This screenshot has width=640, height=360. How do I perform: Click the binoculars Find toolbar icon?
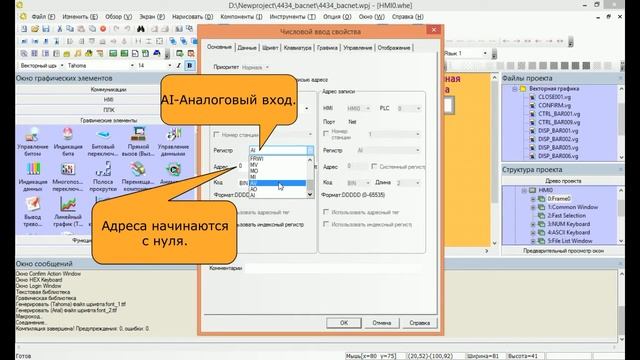tap(141, 29)
